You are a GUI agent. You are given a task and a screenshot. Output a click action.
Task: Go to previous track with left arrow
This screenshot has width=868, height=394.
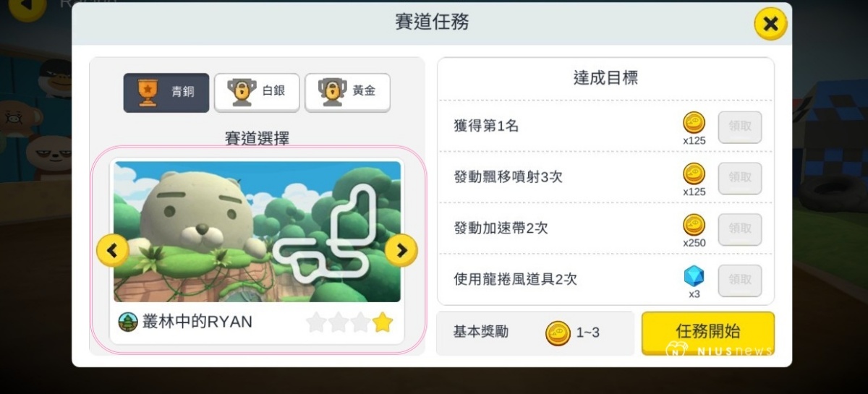point(112,250)
